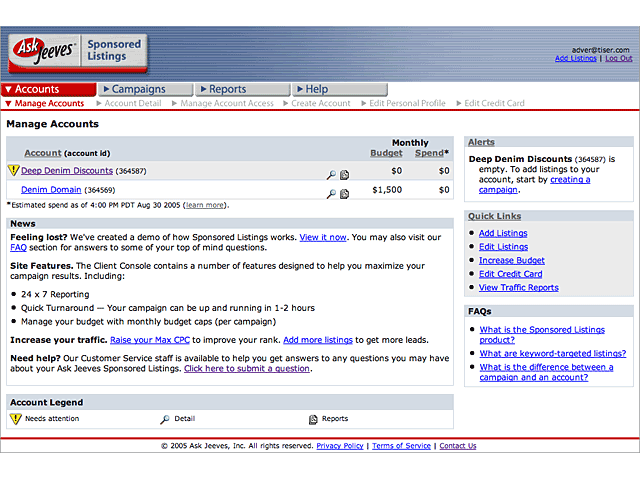Sort by Budget column header
Viewport: 640px width, 480px height.
tap(386, 153)
